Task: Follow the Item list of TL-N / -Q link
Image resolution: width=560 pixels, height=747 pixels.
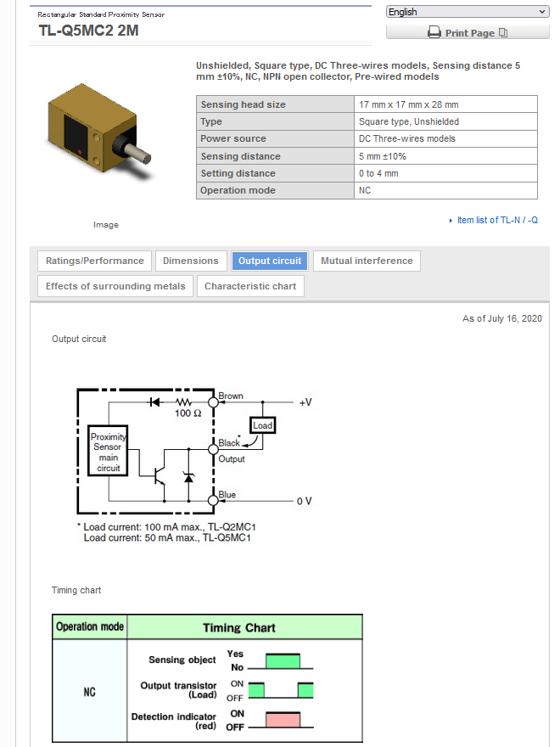Action: point(497,220)
